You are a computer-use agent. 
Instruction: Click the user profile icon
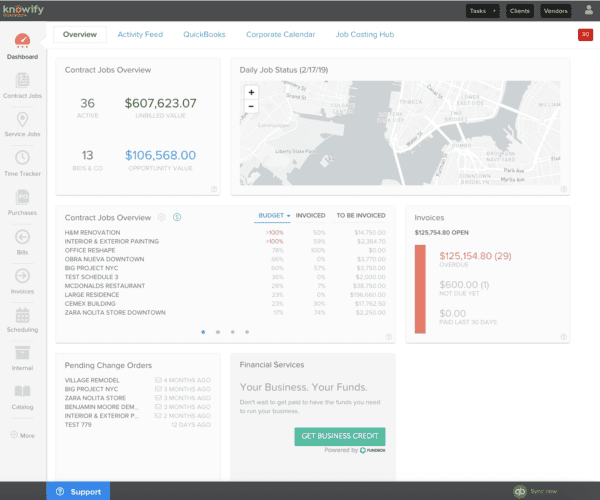point(589,10)
